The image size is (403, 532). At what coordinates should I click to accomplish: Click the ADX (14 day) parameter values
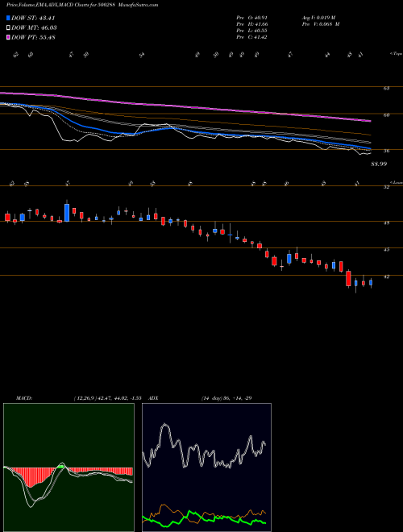click(x=226, y=398)
